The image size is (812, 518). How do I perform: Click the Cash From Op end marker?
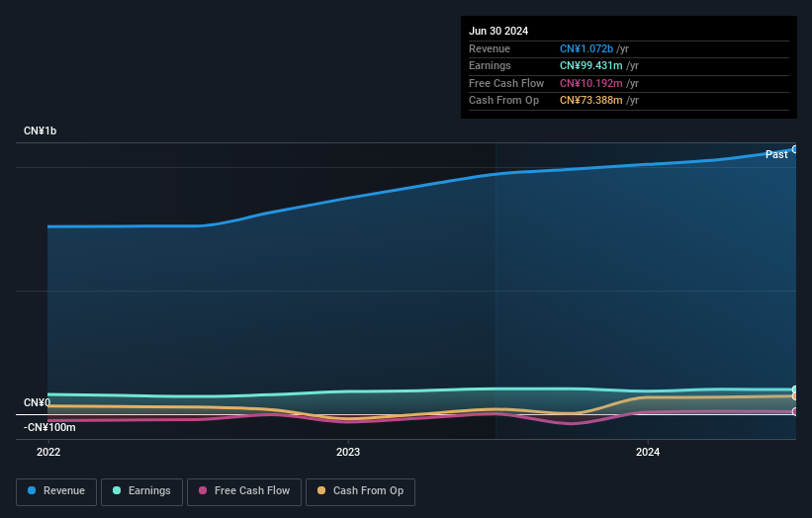click(795, 396)
